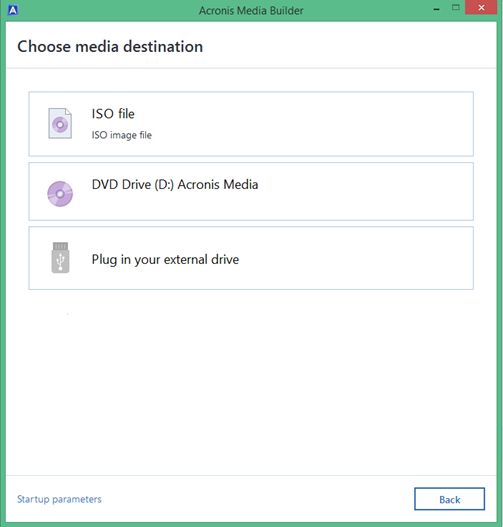503x527 pixels.
Task: Click the Acronis logo in title bar
Action: coord(12,10)
